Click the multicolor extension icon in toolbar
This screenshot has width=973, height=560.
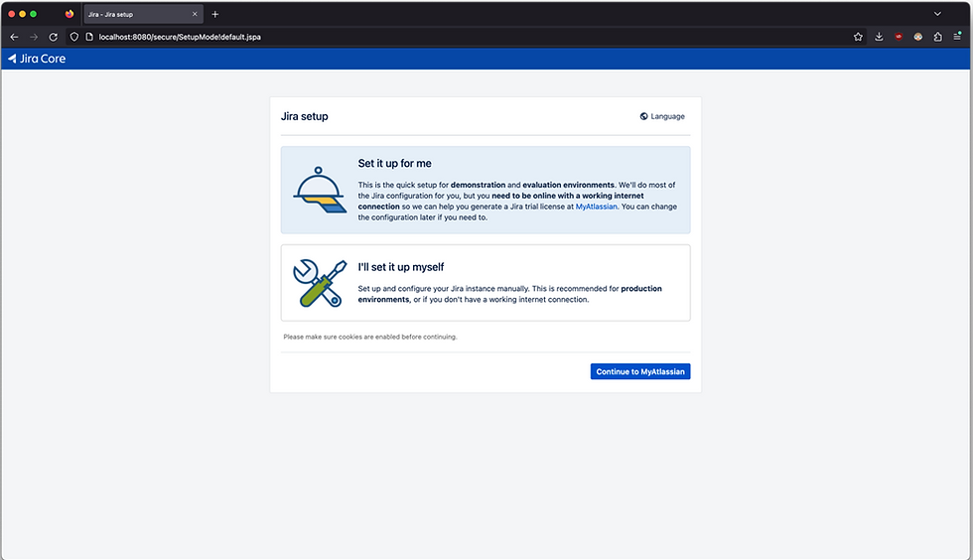(917, 37)
